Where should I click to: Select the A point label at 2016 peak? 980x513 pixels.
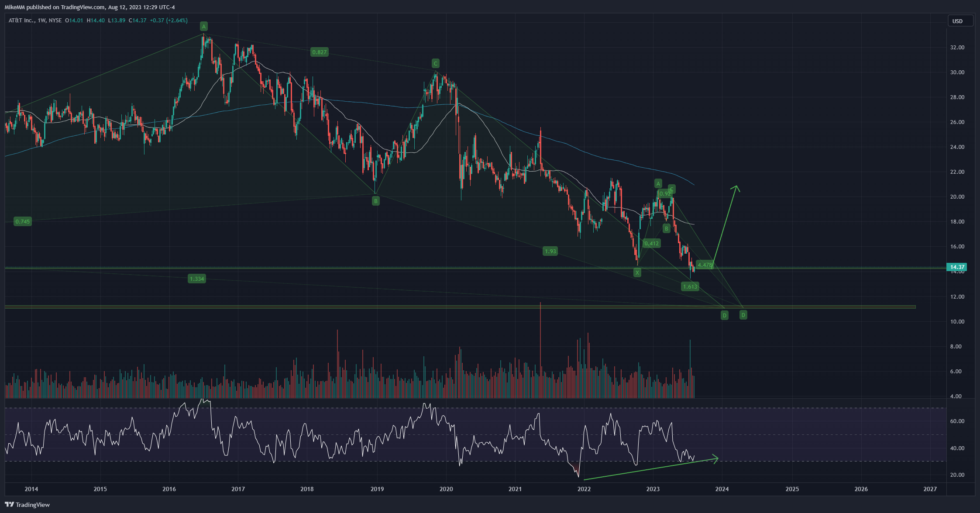[x=204, y=26]
